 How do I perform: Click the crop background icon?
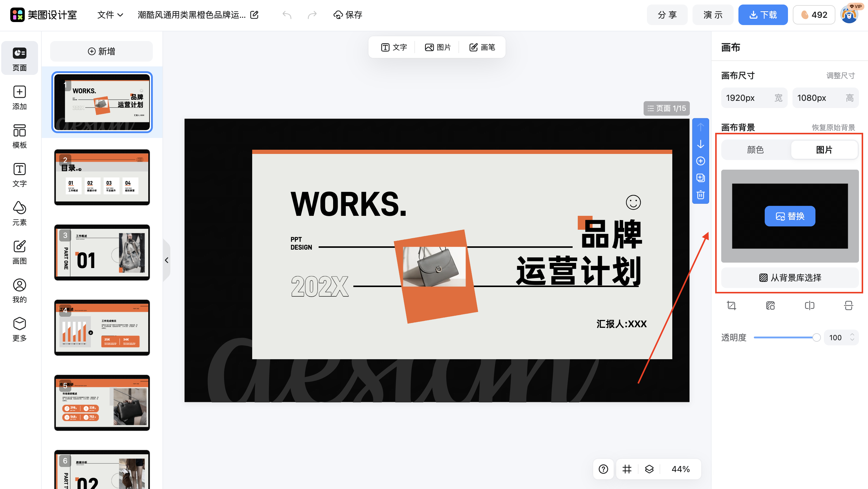[x=731, y=305]
